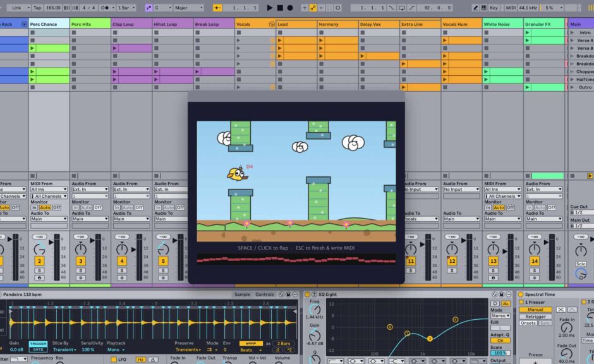Toggle the metronome icon beside the time signature
Image resolution: width=594 pixels, height=364 pixels.
click(106, 8)
